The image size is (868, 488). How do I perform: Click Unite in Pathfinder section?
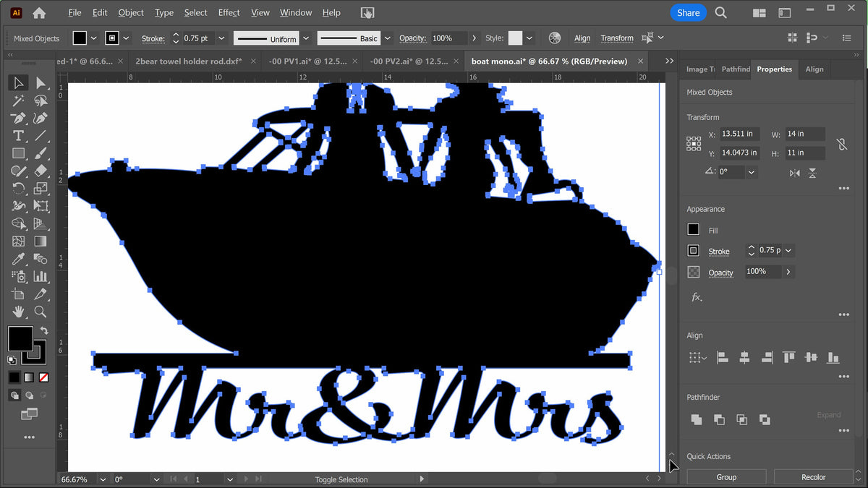(x=696, y=419)
